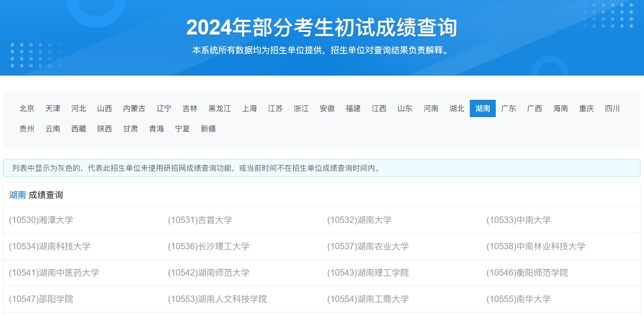The width and height of the screenshot is (644, 315).
Task: Switch to the 上海 tab
Action: [x=249, y=108]
